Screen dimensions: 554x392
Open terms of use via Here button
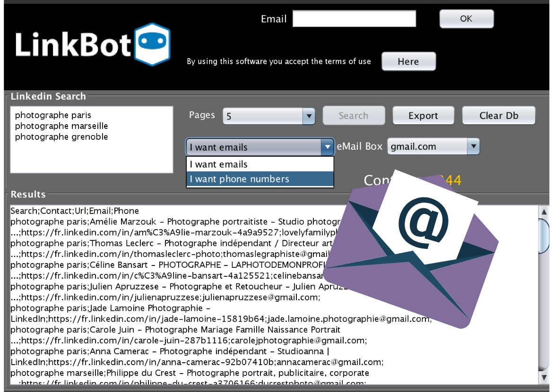(408, 61)
